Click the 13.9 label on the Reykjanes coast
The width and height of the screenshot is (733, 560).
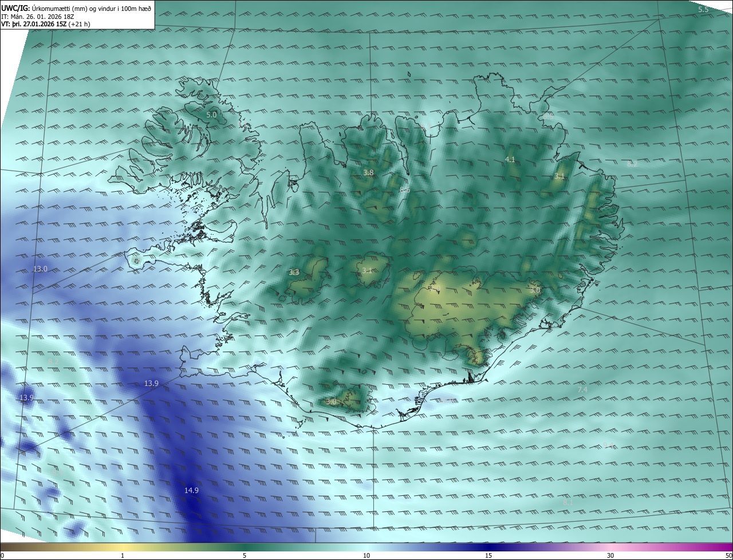coord(151,384)
